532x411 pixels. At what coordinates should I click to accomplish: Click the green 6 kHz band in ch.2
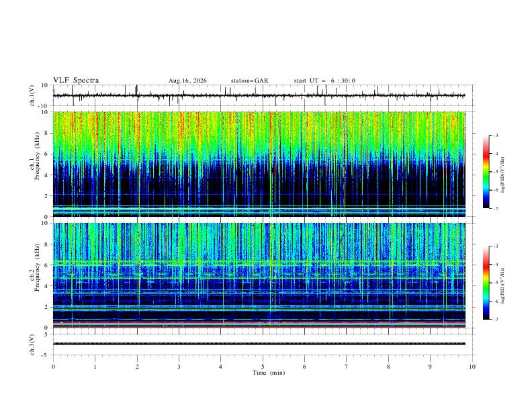pyautogui.click(x=259, y=262)
